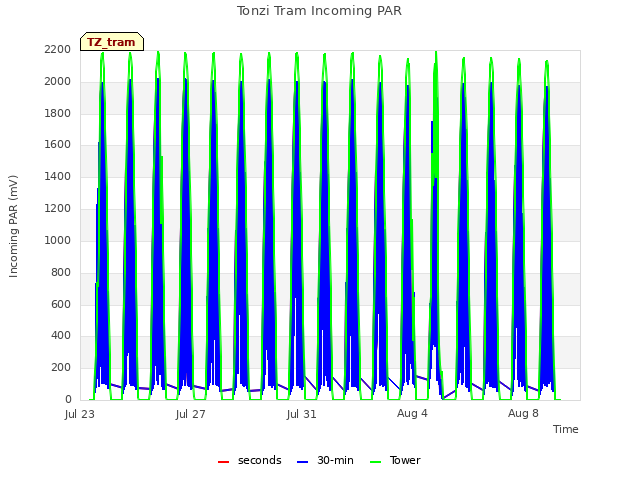Click the 2000 y-axis tick label
This screenshot has height=480, width=640.
click(58, 81)
